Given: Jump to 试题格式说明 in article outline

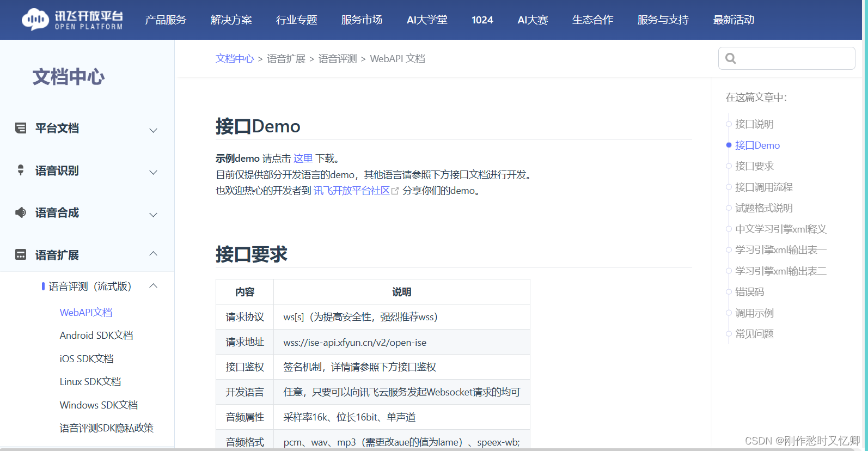Looking at the screenshot, I should pos(764,208).
